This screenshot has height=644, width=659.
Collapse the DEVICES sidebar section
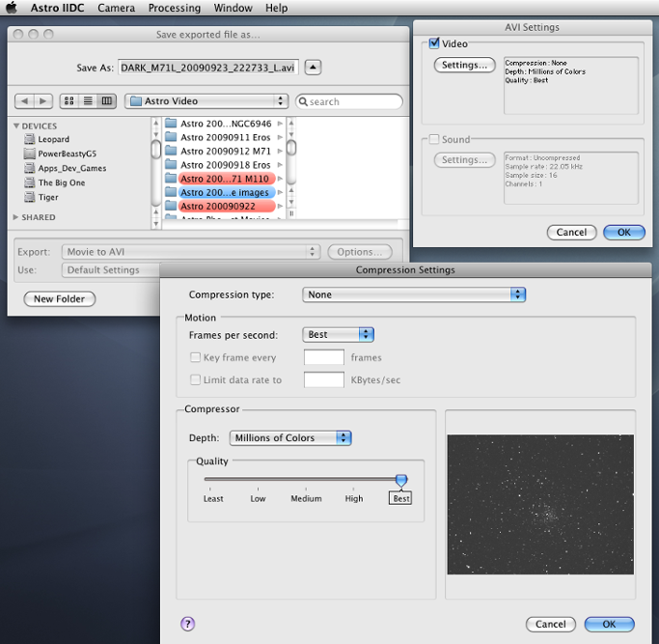[x=16, y=126]
